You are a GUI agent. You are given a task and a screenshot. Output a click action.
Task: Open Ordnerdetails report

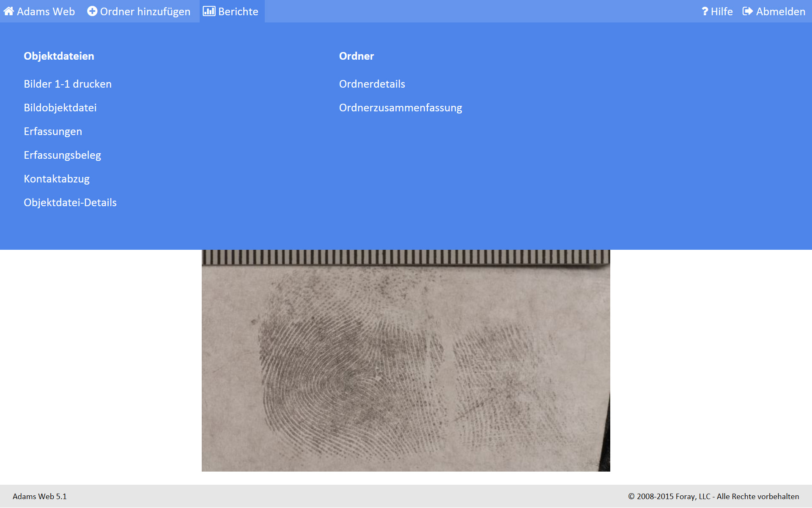pyautogui.click(x=372, y=84)
